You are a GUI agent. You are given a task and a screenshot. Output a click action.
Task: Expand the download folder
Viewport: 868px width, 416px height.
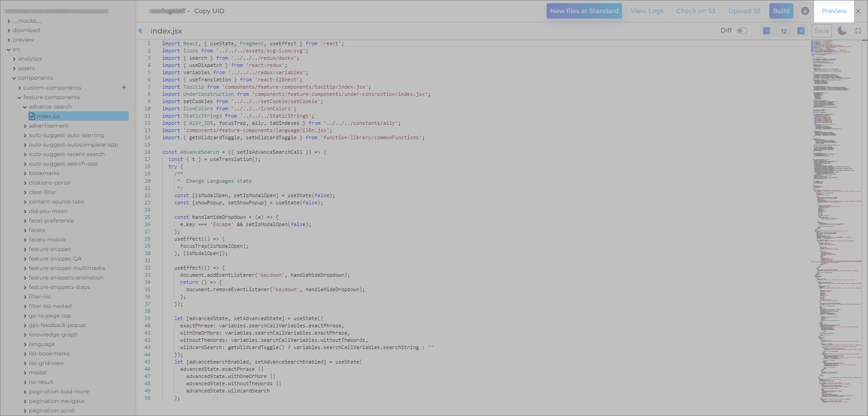(x=26, y=30)
